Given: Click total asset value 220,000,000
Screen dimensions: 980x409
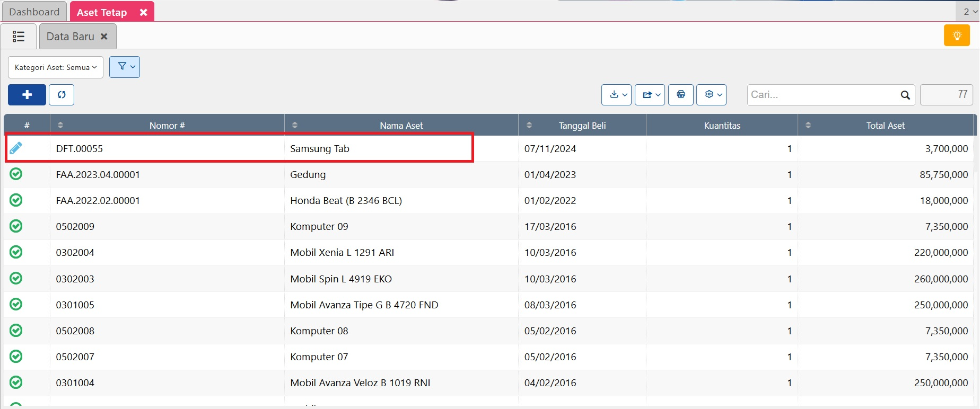Looking at the screenshot, I should tap(941, 253).
